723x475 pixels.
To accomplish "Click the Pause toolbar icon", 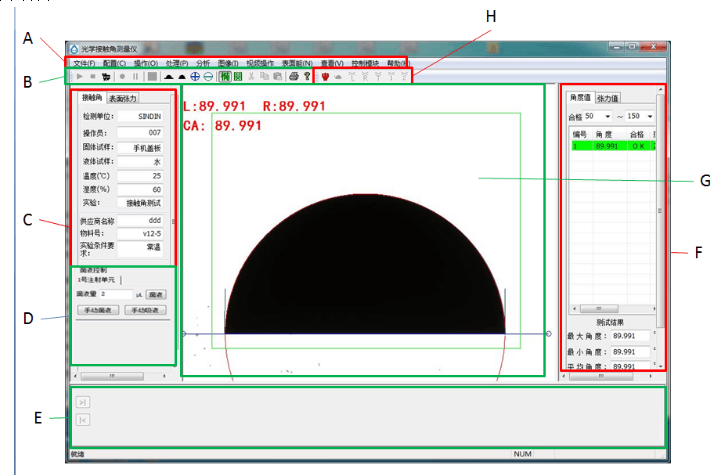I will [x=136, y=77].
